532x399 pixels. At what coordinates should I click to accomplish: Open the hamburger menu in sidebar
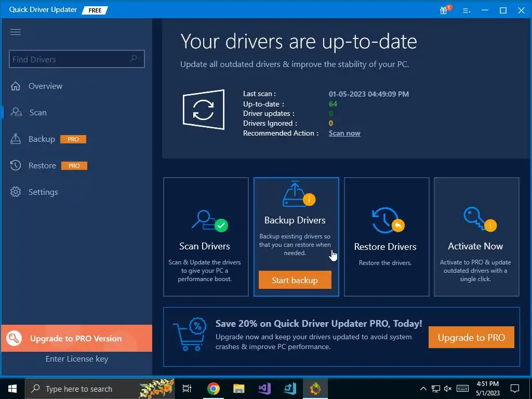[16, 32]
